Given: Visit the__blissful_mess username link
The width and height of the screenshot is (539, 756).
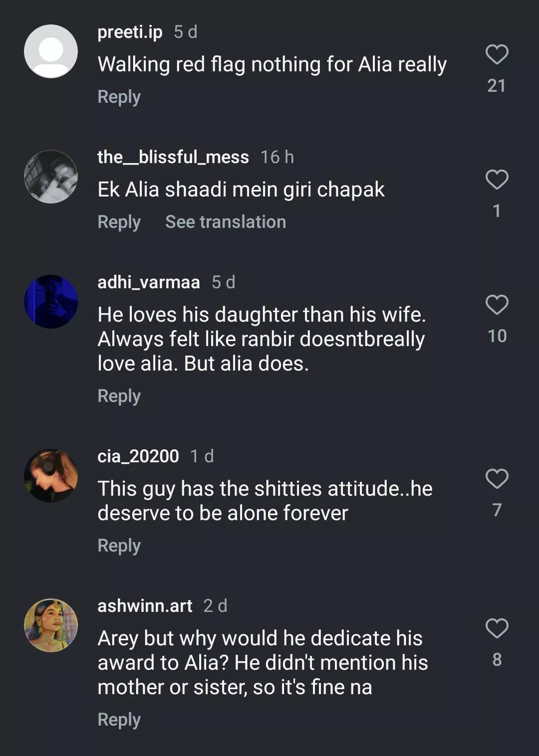Looking at the screenshot, I should [173, 157].
